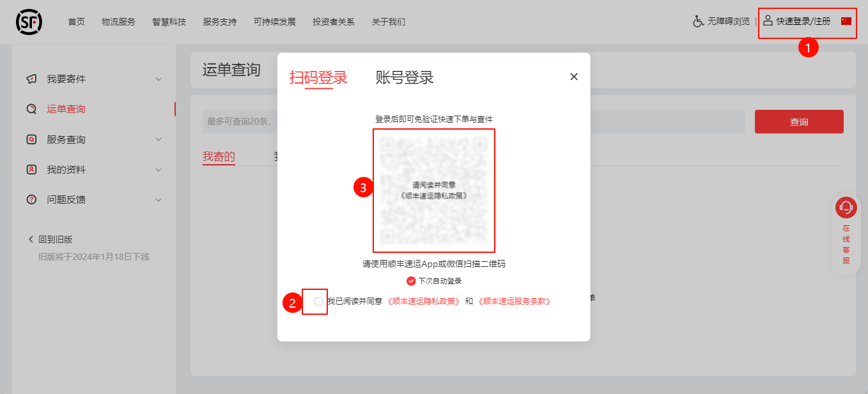Click the 服务查询 sidebar icon
Viewport: 868px width, 394px height.
[31, 139]
